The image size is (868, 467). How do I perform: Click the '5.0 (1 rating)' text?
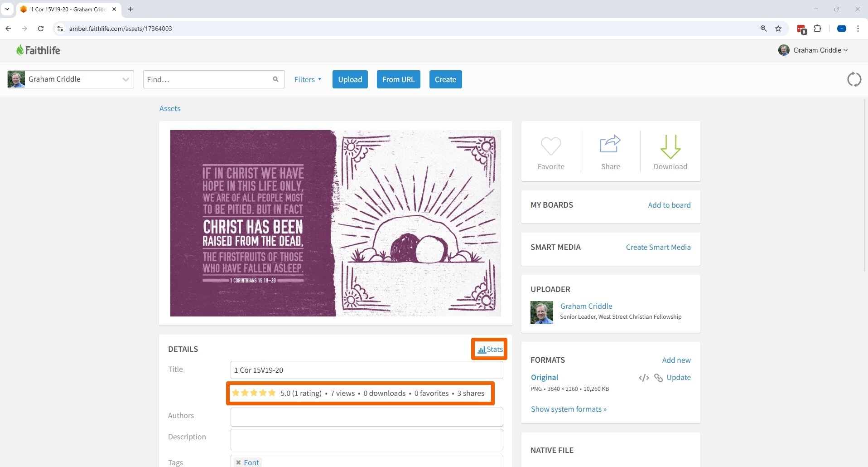[301, 393]
